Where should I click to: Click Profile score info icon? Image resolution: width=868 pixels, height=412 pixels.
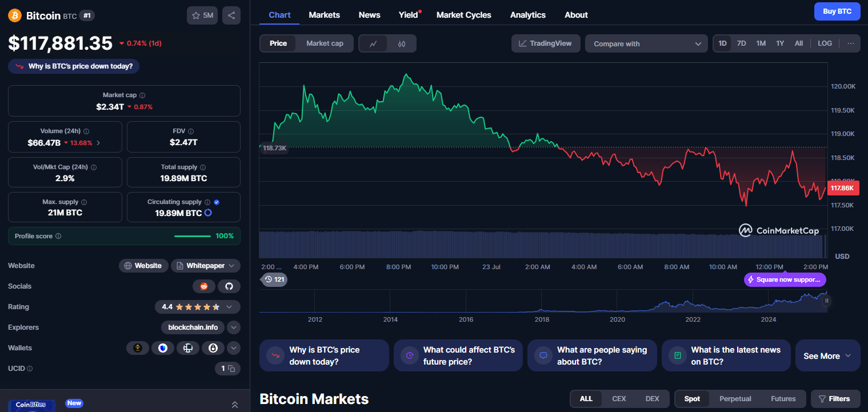point(58,236)
